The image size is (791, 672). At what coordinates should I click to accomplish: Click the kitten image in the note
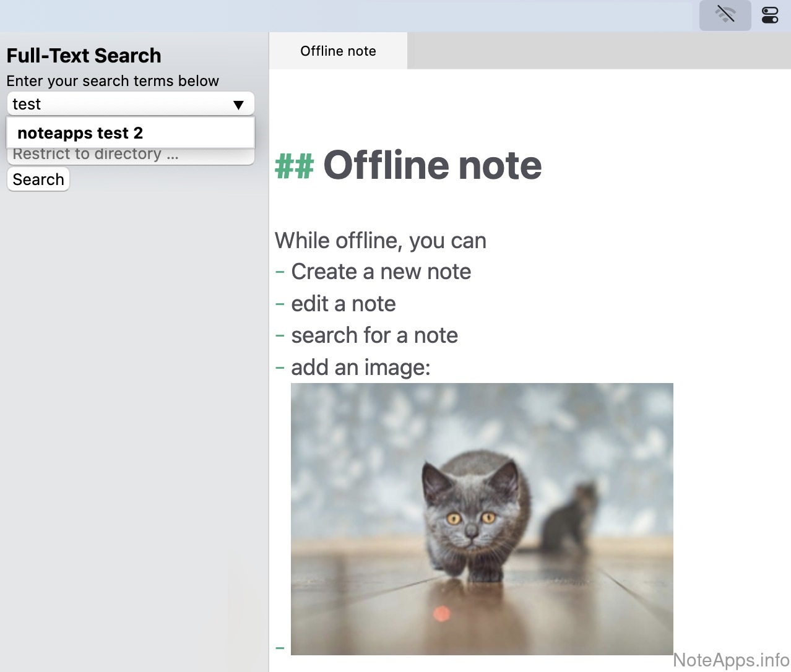tap(482, 519)
